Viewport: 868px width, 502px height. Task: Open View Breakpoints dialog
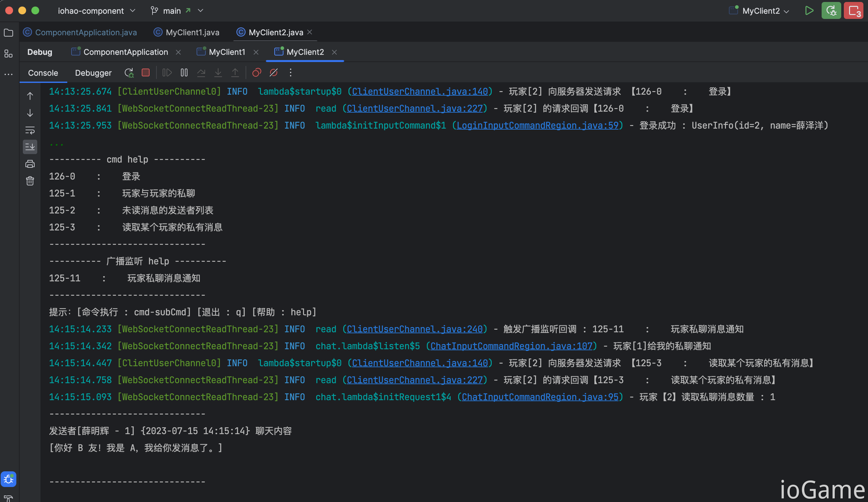(x=257, y=73)
